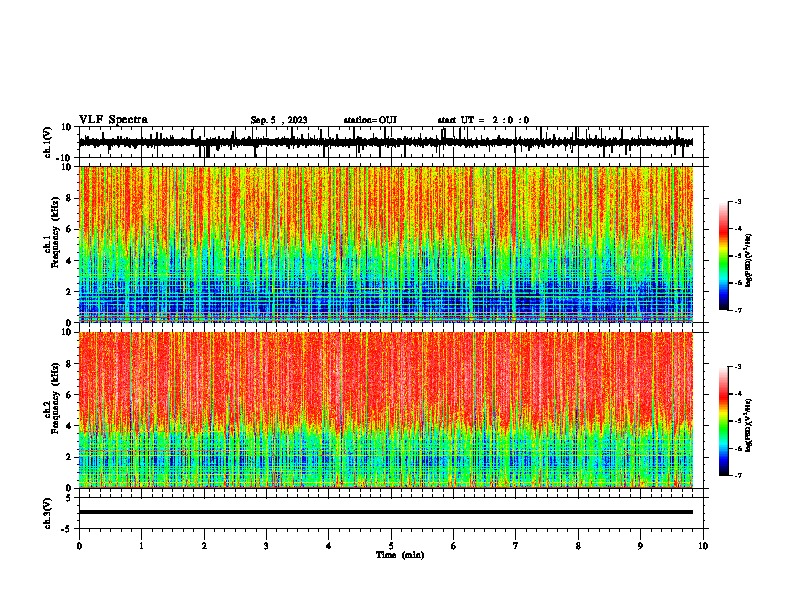Click the thick black ch.3 signal line
The height and width of the screenshot is (612, 792).
point(386,512)
